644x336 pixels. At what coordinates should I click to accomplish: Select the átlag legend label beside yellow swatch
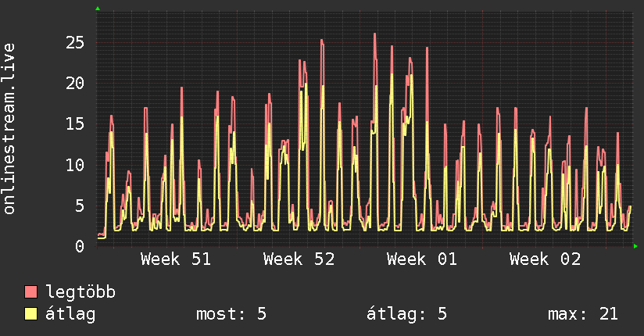[70, 314]
